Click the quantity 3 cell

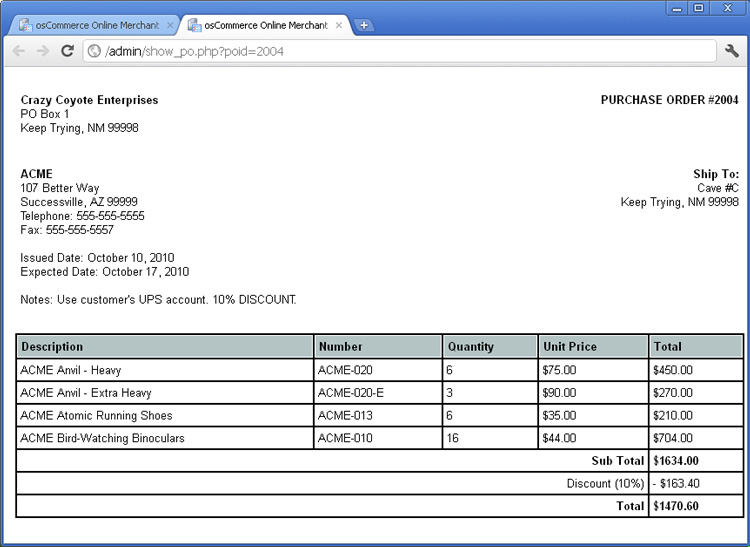pyautogui.click(x=490, y=393)
